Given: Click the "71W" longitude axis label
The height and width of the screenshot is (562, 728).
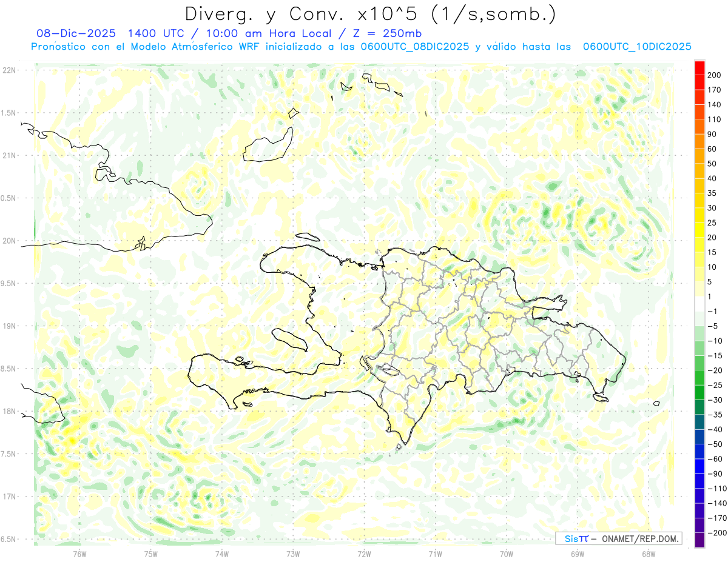Looking at the screenshot, I should click(435, 554).
